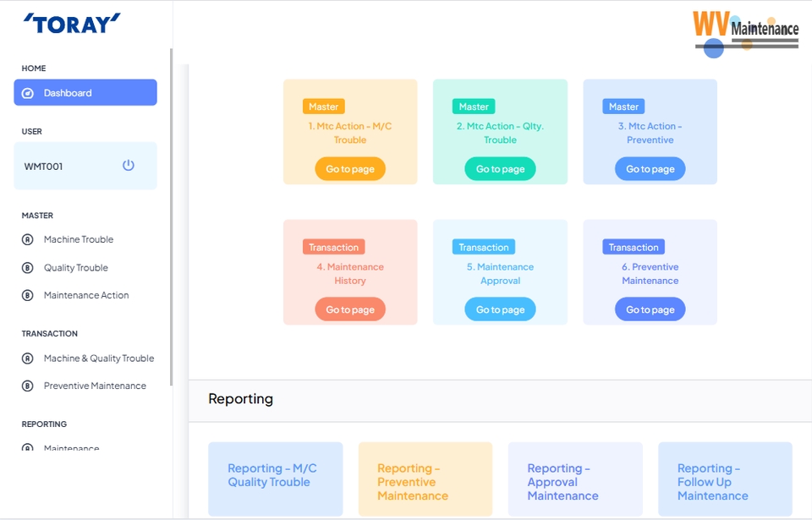This screenshot has width=812, height=520.
Task: Click the TORAY logo
Action: (72, 24)
